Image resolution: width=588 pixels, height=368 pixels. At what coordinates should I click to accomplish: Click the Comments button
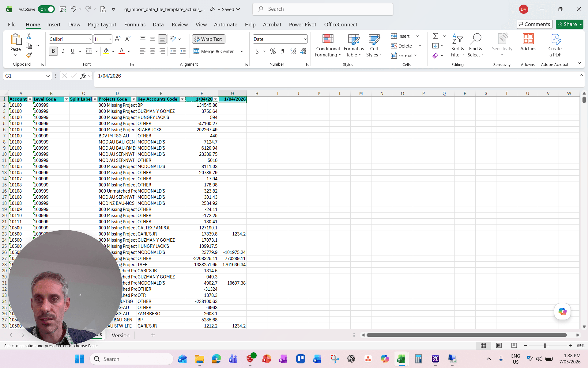(534, 24)
